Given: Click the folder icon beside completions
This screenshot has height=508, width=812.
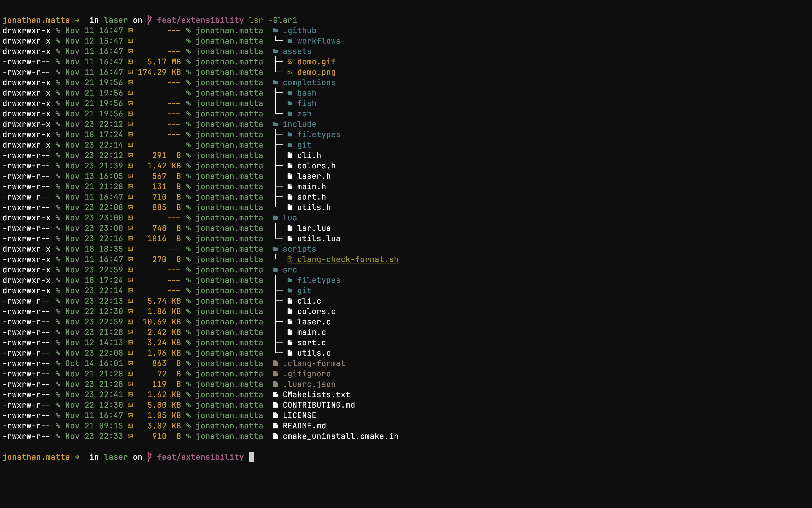Looking at the screenshot, I should (x=275, y=83).
